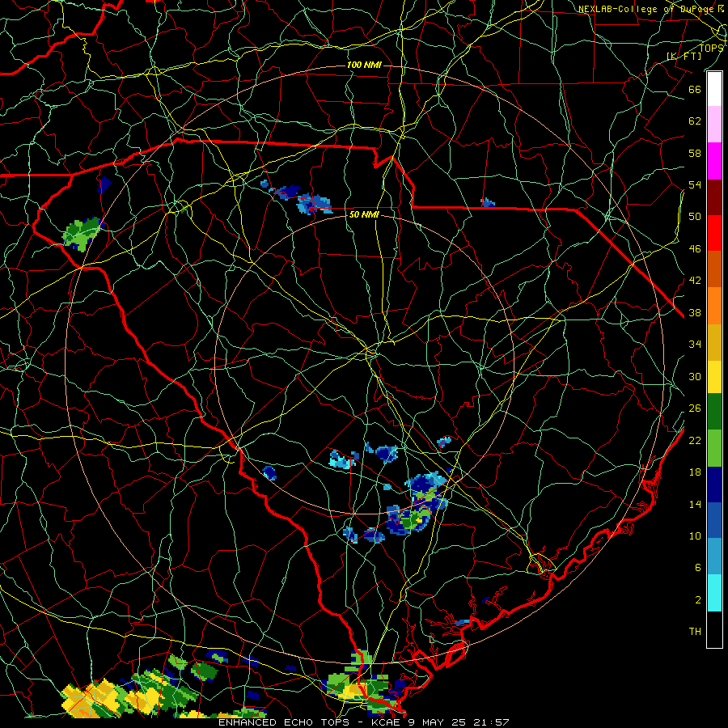Screen dimensions: 728x728
Task: Click the legend value 6
Action: point(698,568)
